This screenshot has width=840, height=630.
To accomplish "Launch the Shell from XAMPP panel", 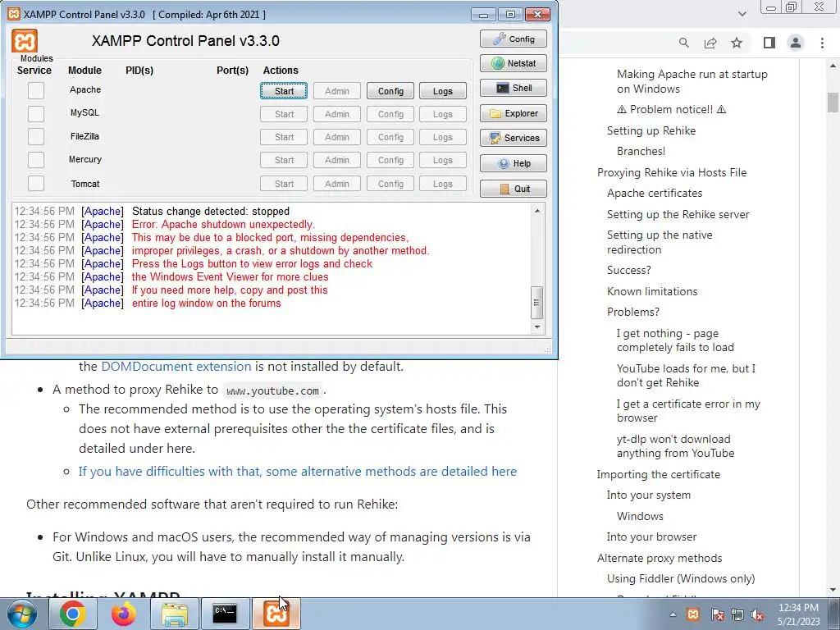I will tap(514, 88).
